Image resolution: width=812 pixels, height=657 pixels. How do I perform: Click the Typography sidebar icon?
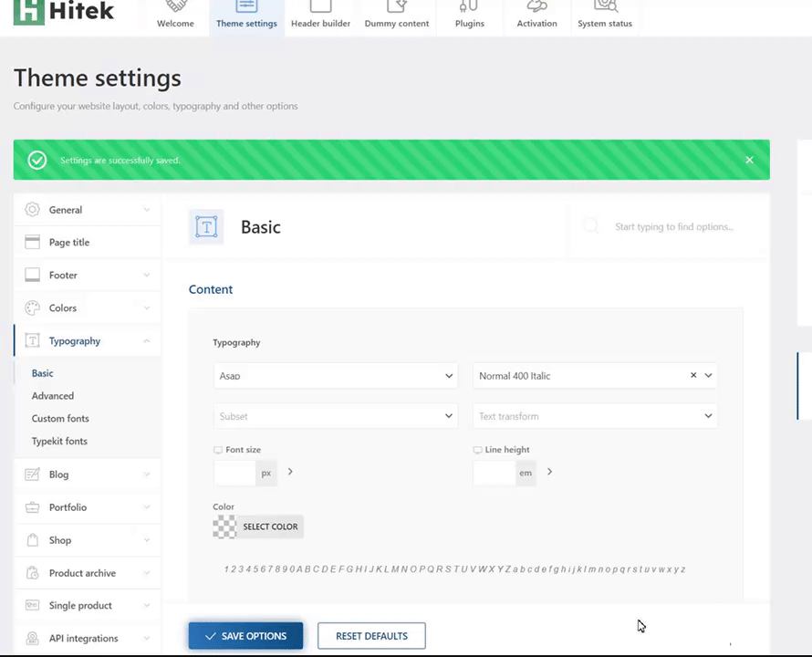[x=32, y=340]
